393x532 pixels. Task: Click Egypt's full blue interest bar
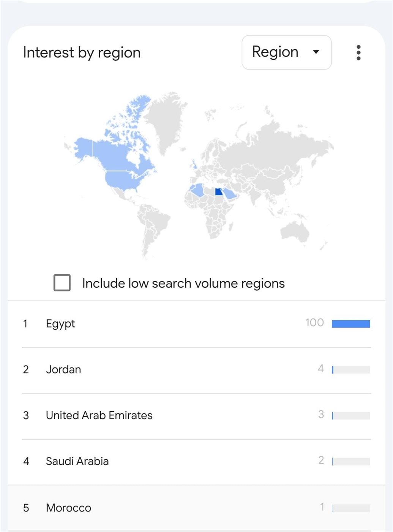click(x=351, y=324)
